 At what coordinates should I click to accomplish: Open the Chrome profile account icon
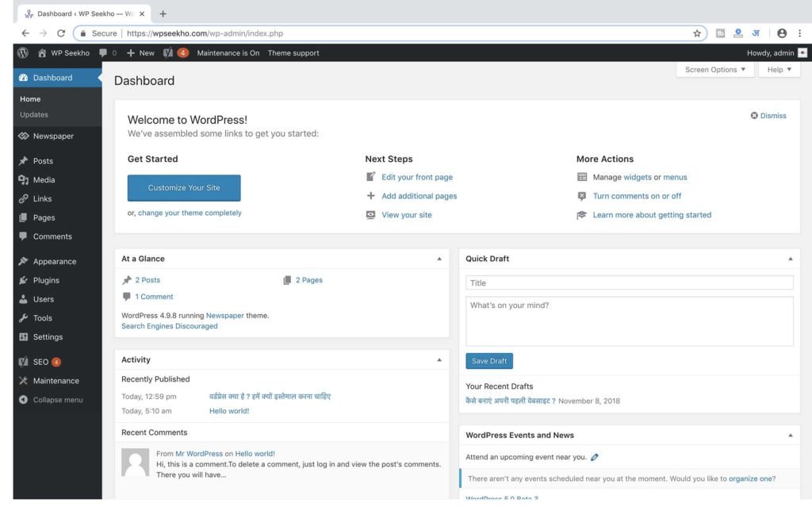coord(782,33)
